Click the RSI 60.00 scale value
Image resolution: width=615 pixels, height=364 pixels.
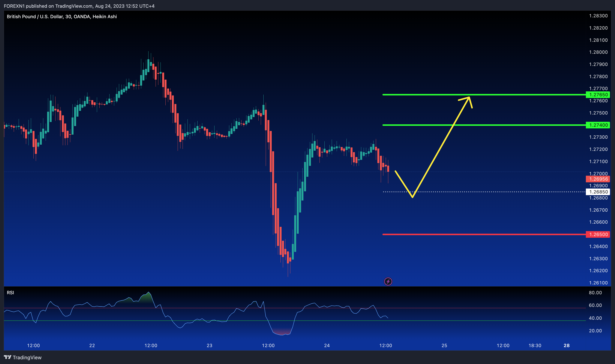[x=595, y=305]
